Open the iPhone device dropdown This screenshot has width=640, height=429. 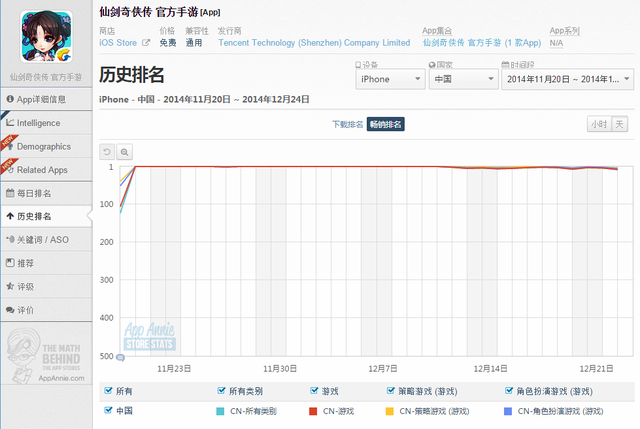pos(389,79)
